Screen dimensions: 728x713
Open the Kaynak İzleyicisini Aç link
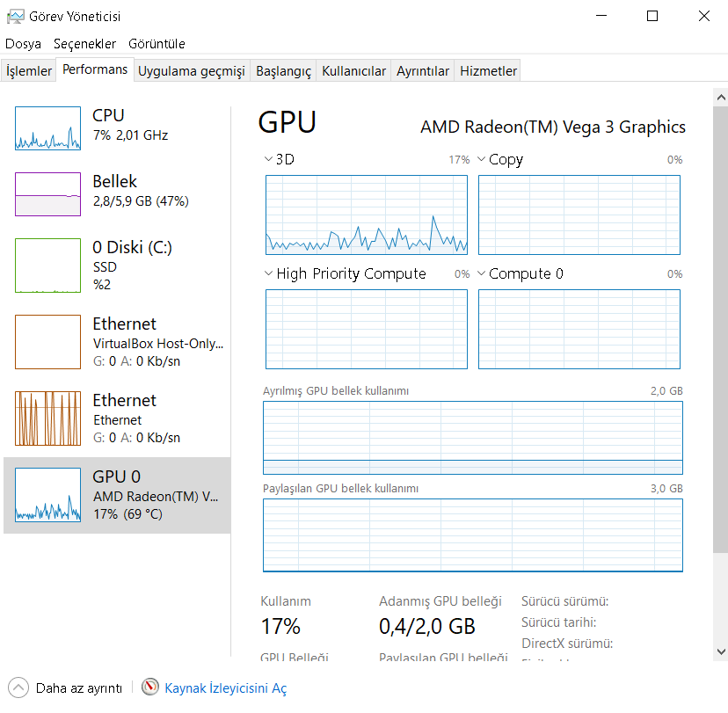click(x=226, y=688)
